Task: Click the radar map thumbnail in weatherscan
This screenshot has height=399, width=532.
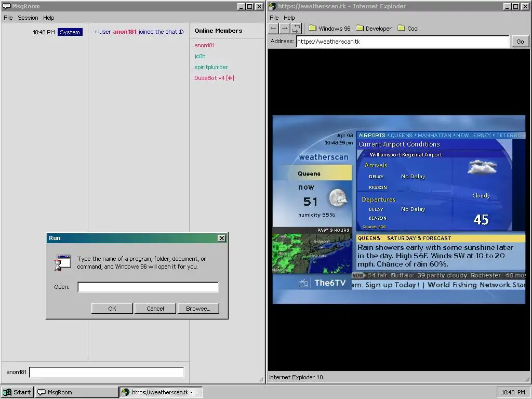Action: (x=312, y=254)
